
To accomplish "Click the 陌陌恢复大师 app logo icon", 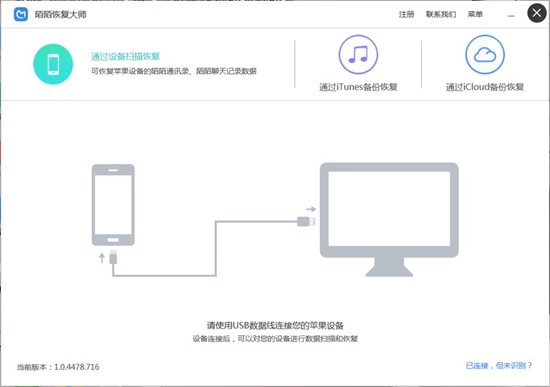I will (x=21, y=14).
